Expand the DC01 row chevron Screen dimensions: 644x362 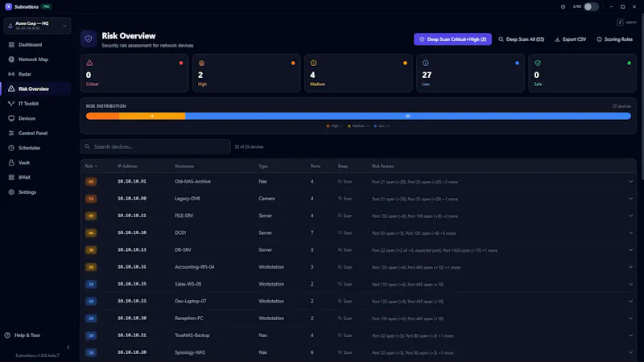tap(631, 232)
